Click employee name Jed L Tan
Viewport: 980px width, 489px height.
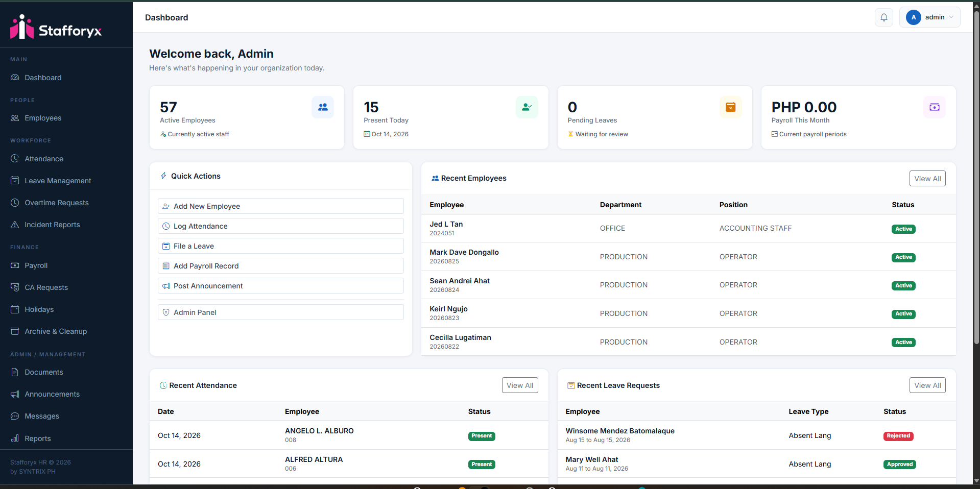pos(446,224)
